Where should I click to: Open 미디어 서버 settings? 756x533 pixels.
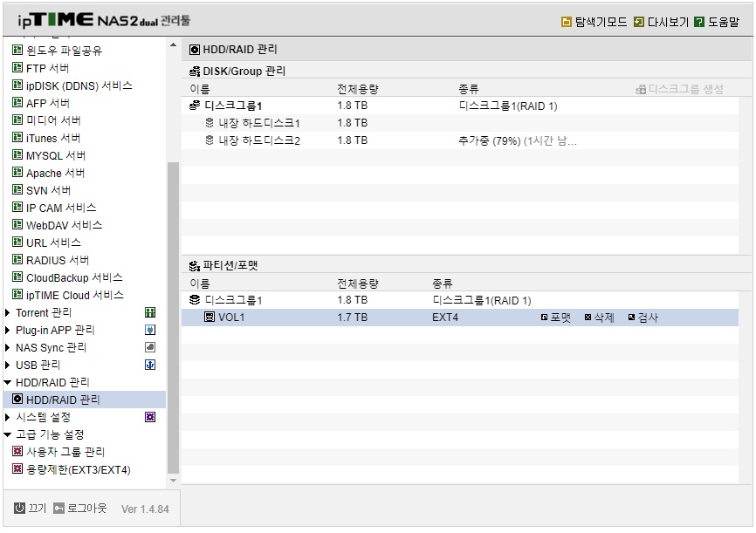point(53,120)
